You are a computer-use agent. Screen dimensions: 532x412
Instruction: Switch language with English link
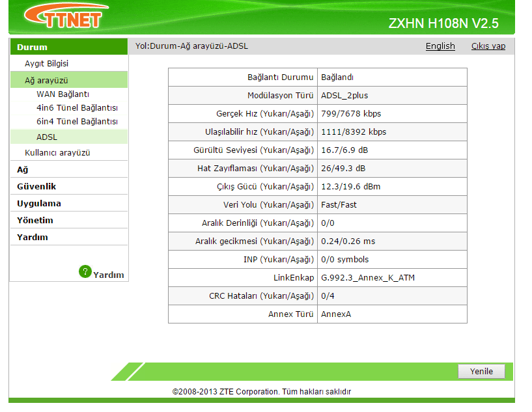tap(440, 46)
